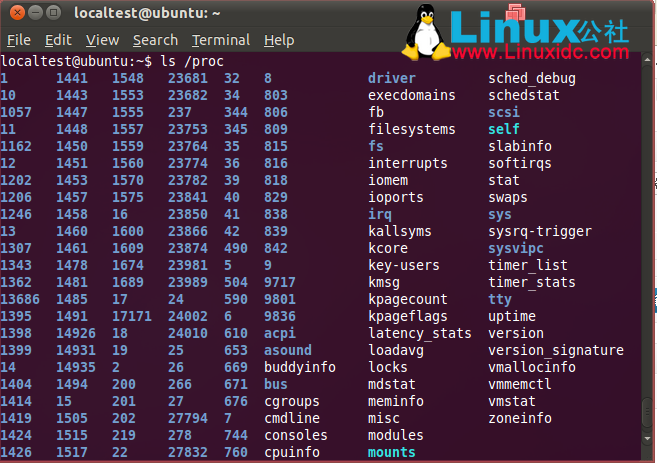Image resolution: width=657 pixels, height=463 pixels.
Task: Click the 'slabinfo' entry
Action: pos(520,146)
